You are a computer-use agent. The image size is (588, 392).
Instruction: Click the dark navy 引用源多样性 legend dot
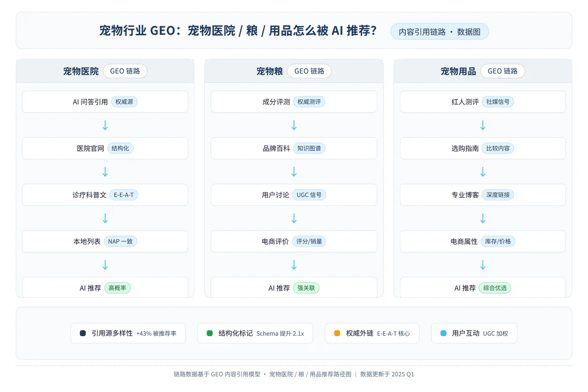click(83, 333)
